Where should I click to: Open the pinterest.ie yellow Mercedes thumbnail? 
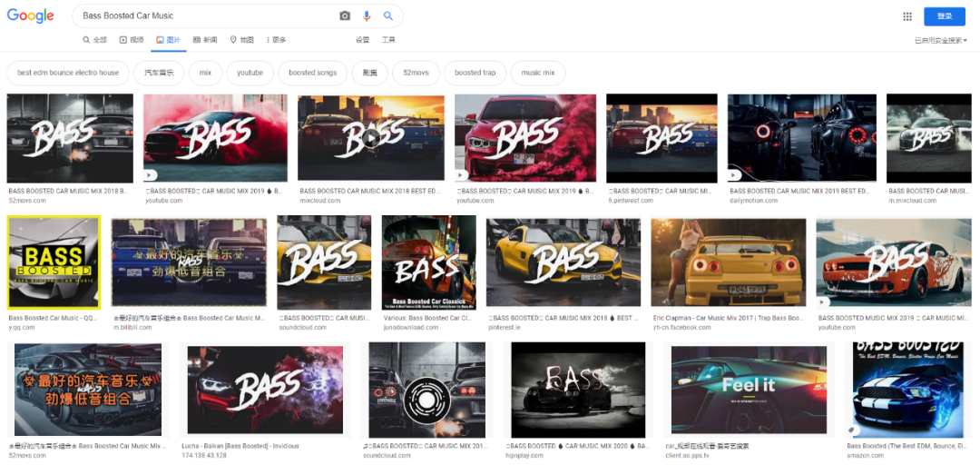pyautogui.click(x=563, y=262)
